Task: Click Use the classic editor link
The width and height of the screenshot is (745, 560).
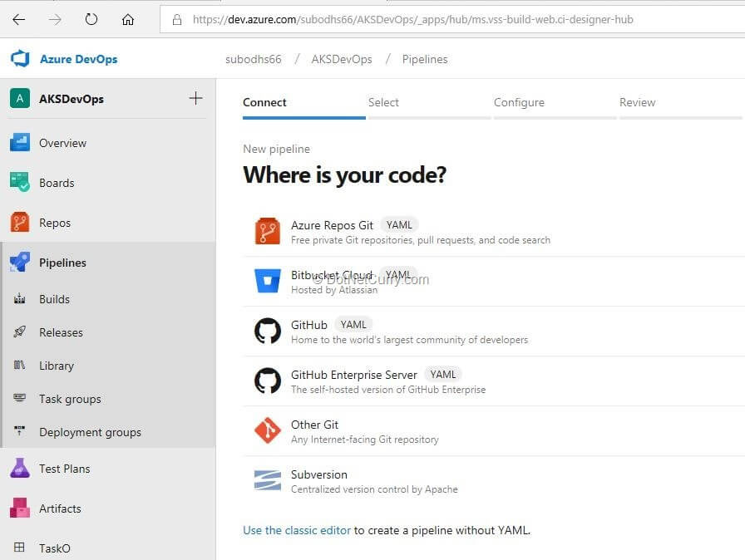Action: [297, 530]
